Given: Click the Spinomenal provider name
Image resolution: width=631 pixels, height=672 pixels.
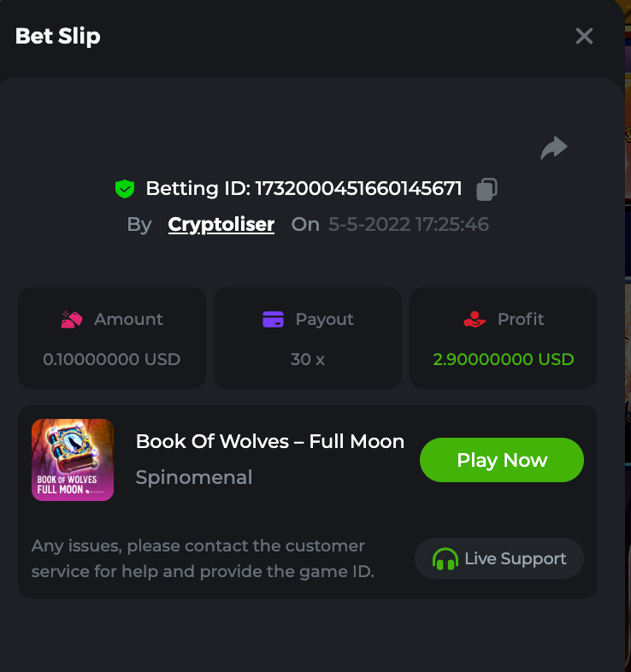Looking at the screenshot, I should [194, 478].
